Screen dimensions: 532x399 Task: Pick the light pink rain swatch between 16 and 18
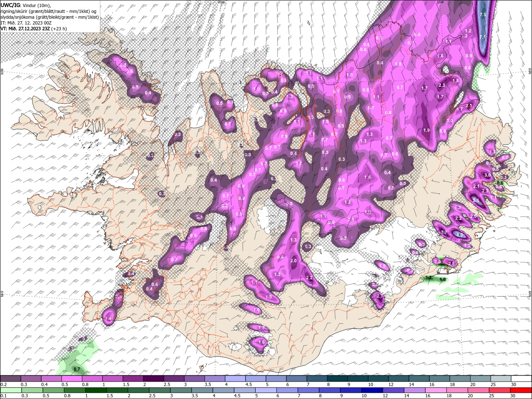[x=437, y=390]
